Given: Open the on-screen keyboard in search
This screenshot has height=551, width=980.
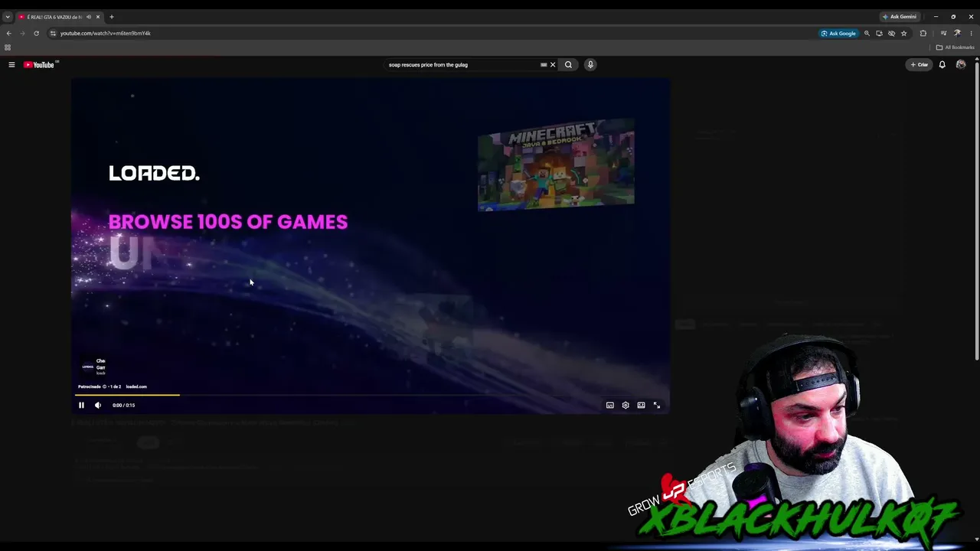Looking at the screenshot, I should (x=544, y=64).
